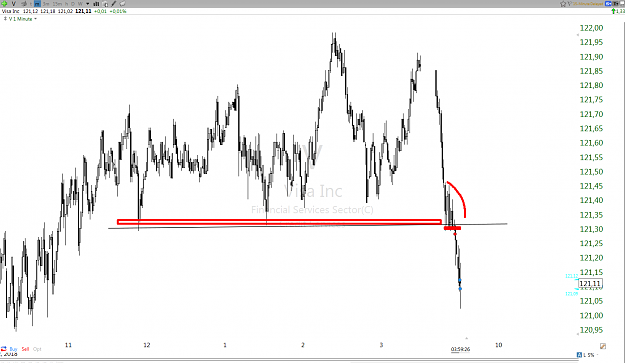Click the refresh icon beside Buy
The width and height of the screenshot is (625, 363).
coord(4,349)
